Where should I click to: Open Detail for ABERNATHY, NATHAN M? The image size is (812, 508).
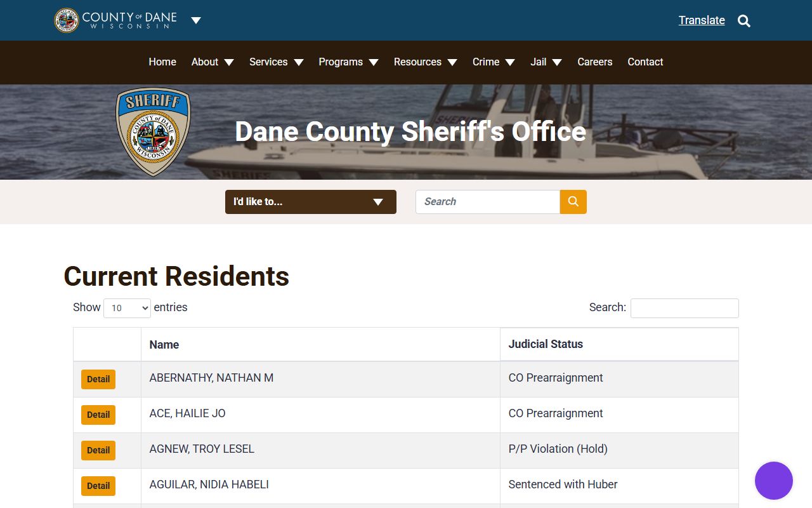tap(98, 379)
